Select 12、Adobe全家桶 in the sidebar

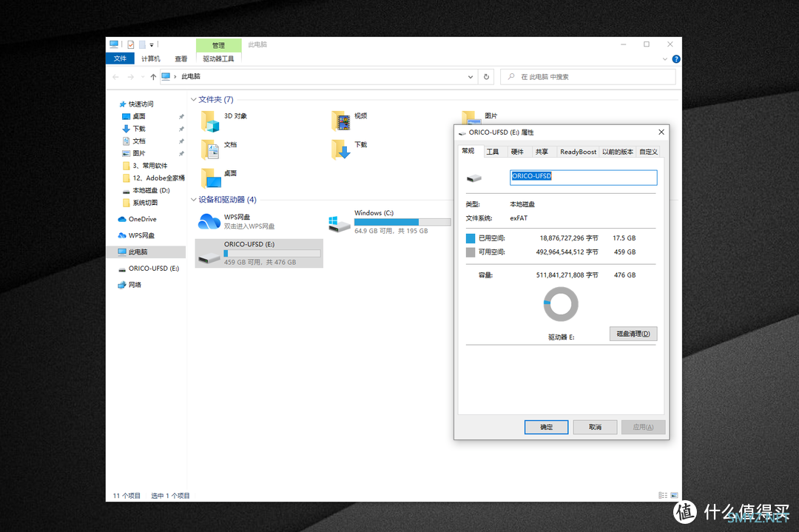click(x=158, y=178)
